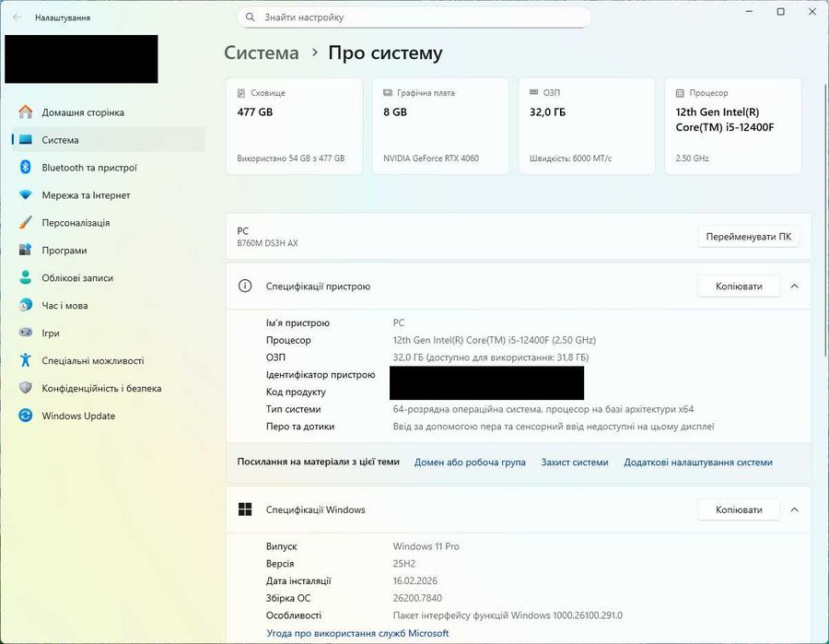The width and height of the screenshot is (829, 644).
Task: Copy Windows specifications with Копіювати button
Action: [739, 509]
